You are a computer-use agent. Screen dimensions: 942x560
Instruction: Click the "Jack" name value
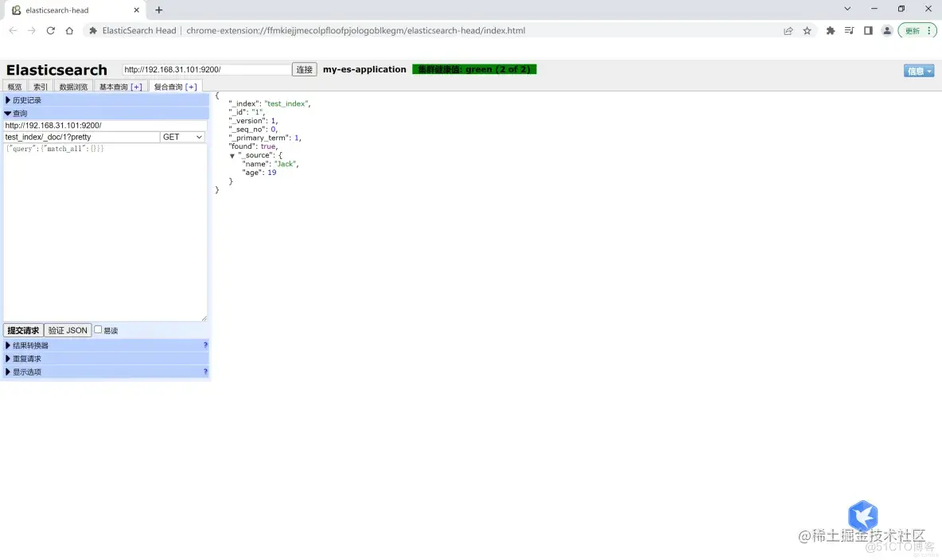coord(286,164)
